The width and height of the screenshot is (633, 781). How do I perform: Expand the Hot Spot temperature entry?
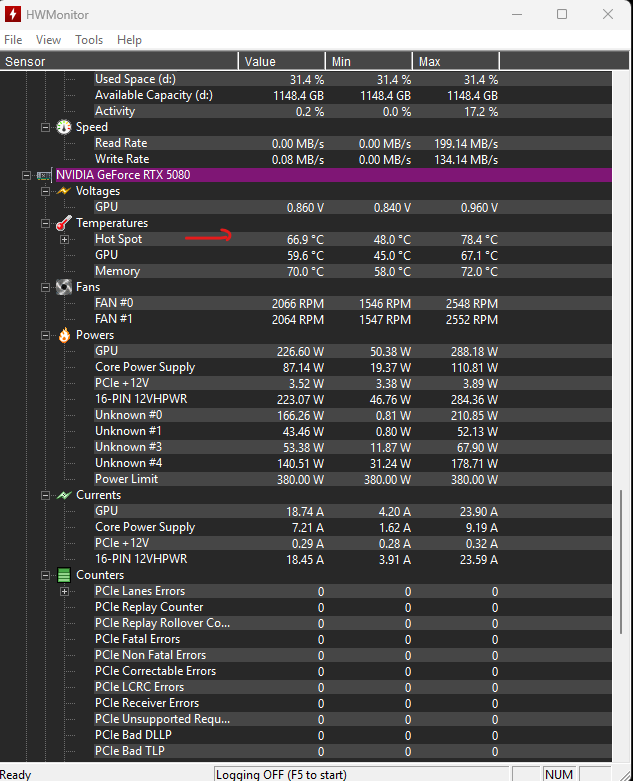(x=64, y=240)
